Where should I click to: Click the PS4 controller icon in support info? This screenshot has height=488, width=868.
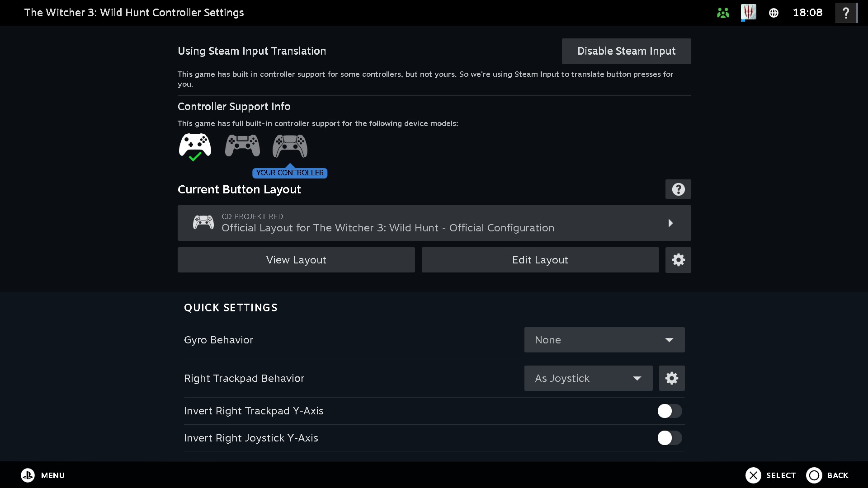click(242, 145)
